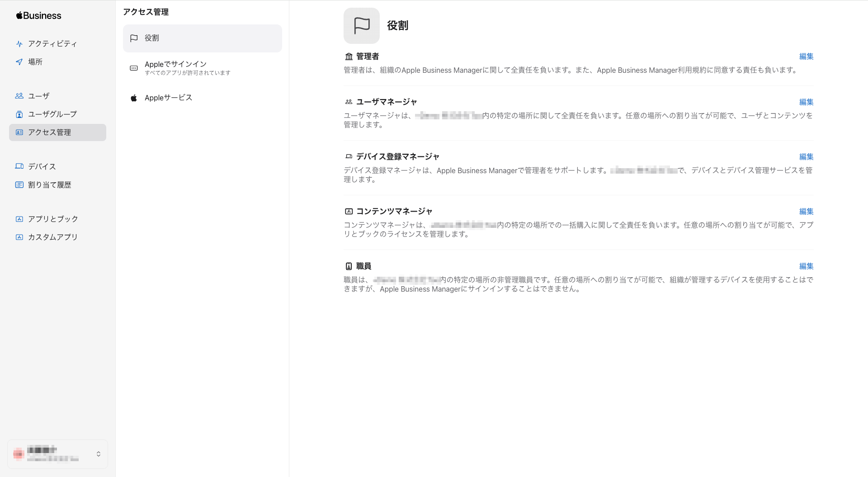Click the 管理者 role heading
The width and height of the screenshot is (868, 477).
tap(368, 57)
